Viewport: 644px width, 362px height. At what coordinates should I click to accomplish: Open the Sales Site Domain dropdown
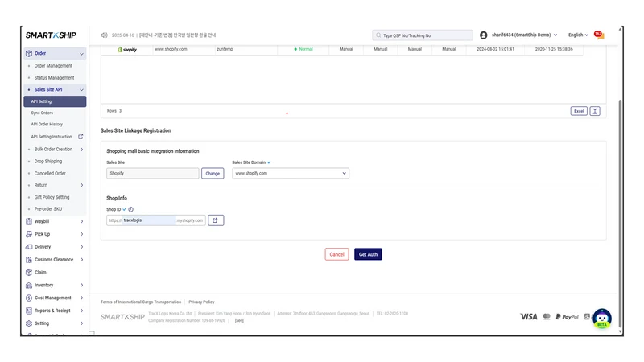pyautogui.click(x=291, y=173)
